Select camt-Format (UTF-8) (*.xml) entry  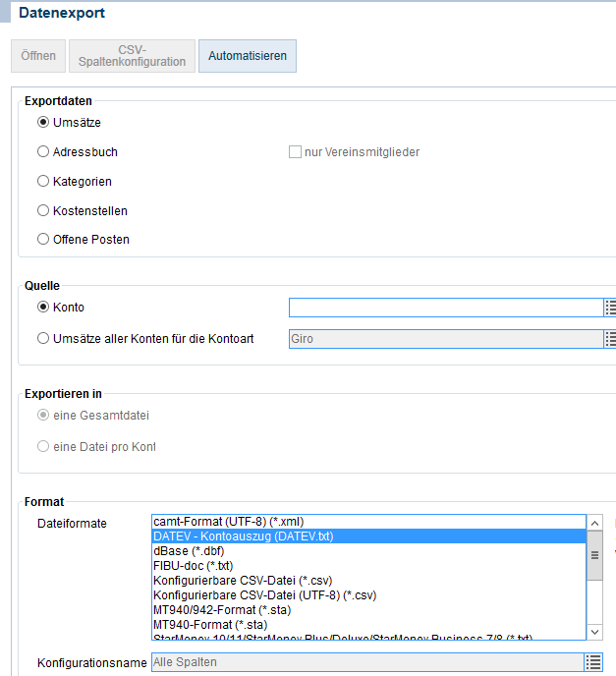pos(226,522)
